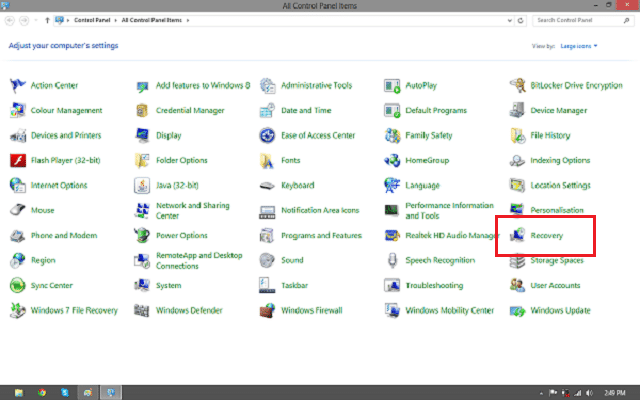640x400 pixels.
Task: Click the 'Control Panel' breadcrumb
Action: pos(92,20)
